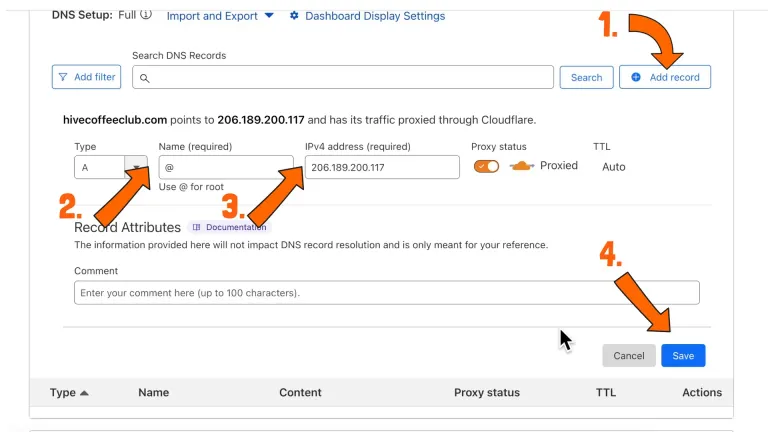Open Dashboard Display Settings gear icon
Screen dimensions: 768x432
294,16
